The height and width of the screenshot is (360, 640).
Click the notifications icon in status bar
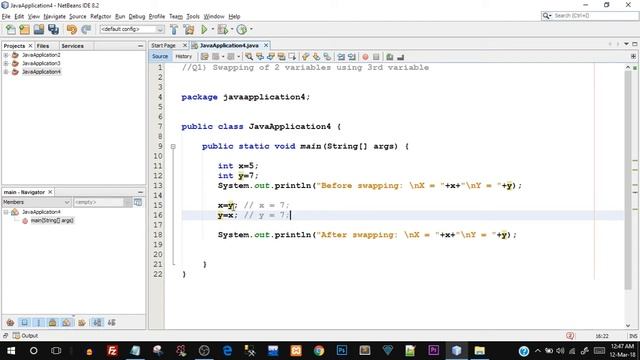(x=570, y=336)
